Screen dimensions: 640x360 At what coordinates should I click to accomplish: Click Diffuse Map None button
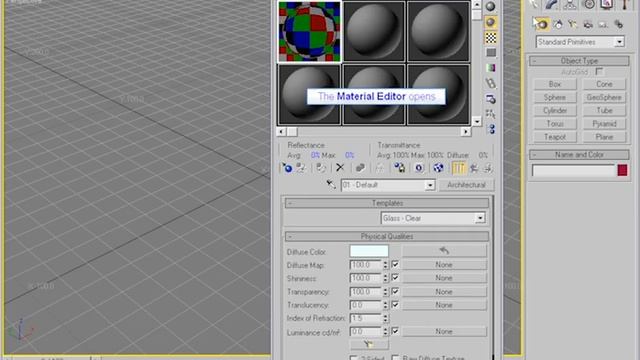[444, 265]
